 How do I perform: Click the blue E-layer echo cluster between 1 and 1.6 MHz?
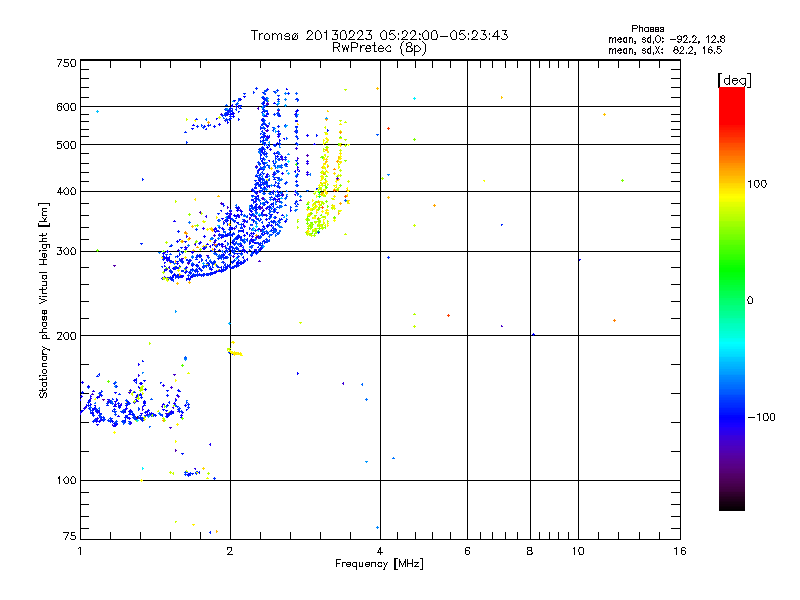point(135,403)
